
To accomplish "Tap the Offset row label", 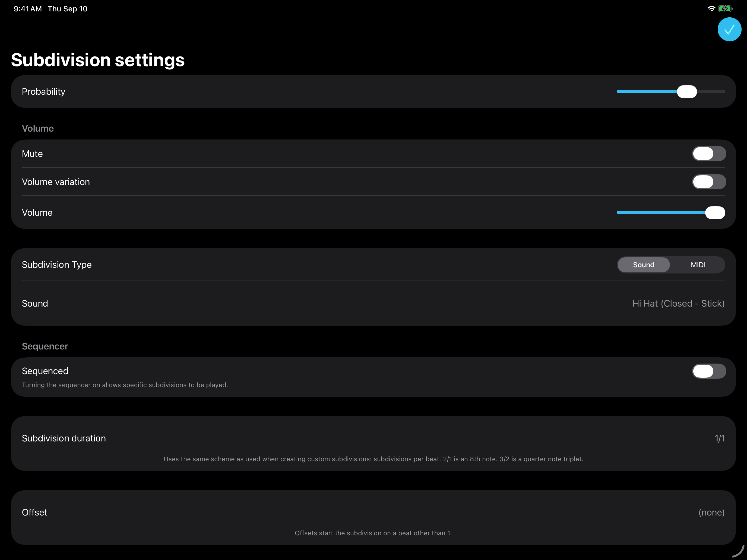I will (x=34, y=513).
